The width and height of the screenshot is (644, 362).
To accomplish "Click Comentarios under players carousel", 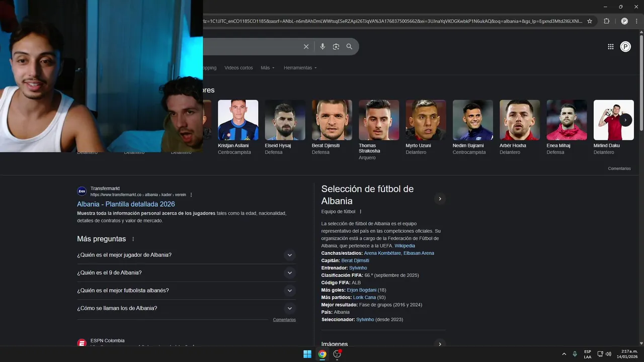I will point(619,168).
